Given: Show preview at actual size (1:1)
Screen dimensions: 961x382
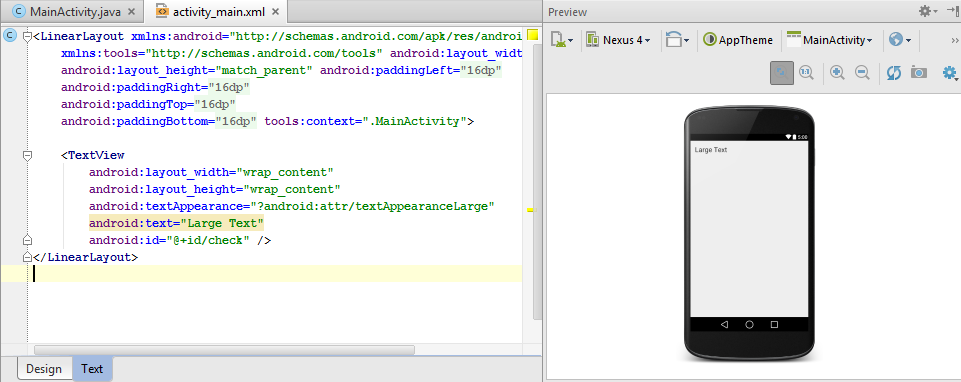Looking at the screenshot, I should pyautogui.click(x=807, y=73).
